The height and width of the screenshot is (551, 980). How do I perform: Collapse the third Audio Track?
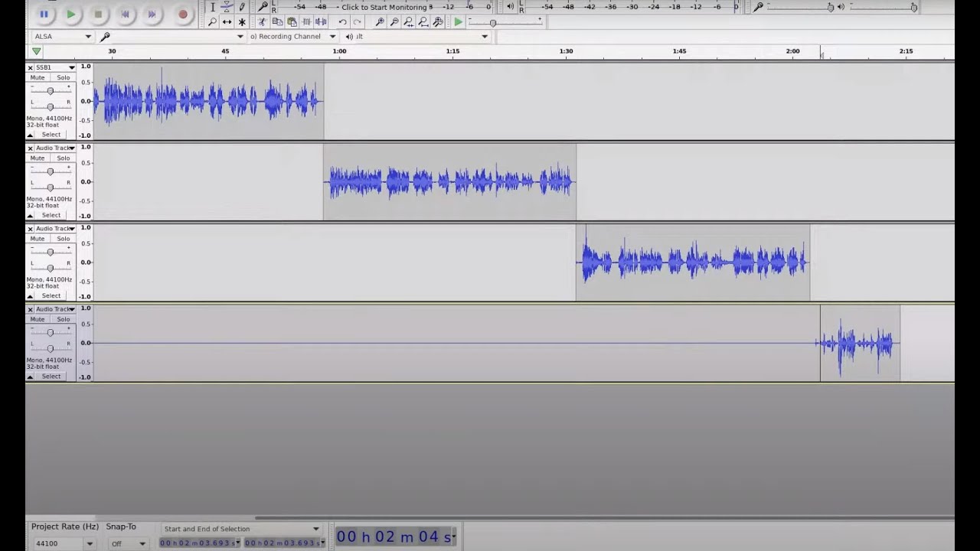(30, 295)
